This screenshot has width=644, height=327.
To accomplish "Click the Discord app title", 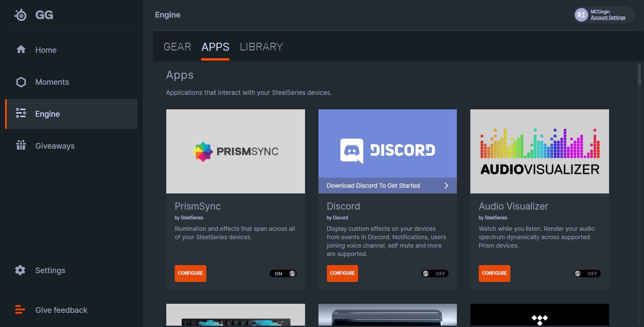I will pos(343,206).
